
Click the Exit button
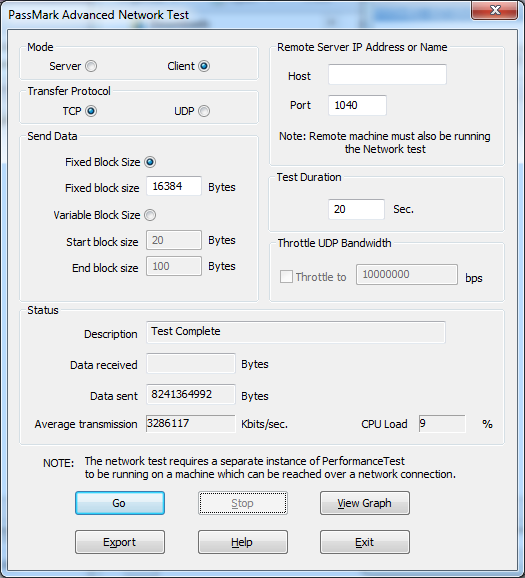tap(365, 542)
